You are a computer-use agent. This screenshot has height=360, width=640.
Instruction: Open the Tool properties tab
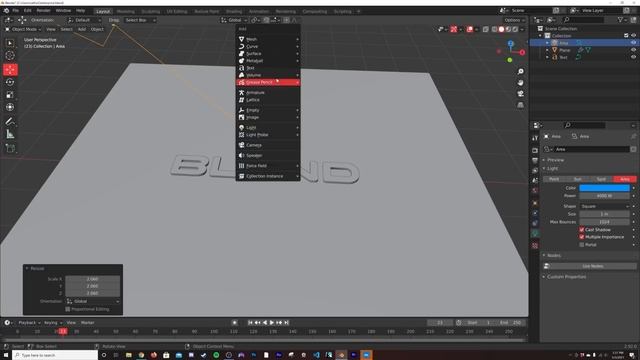[535, 138]
